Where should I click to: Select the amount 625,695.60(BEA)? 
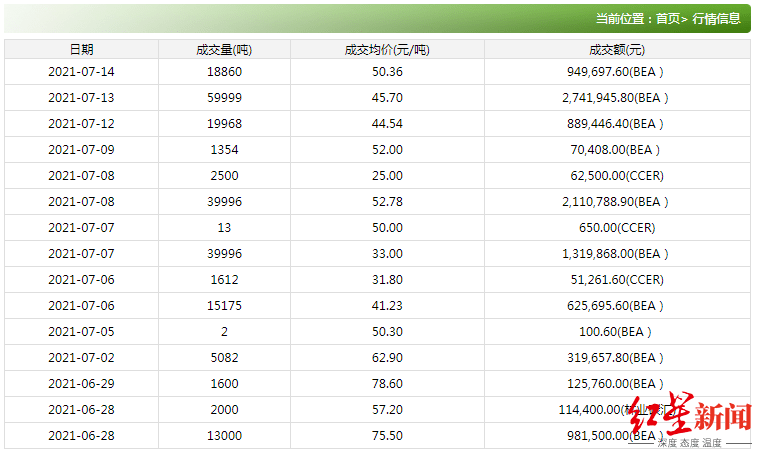[615, 306]
